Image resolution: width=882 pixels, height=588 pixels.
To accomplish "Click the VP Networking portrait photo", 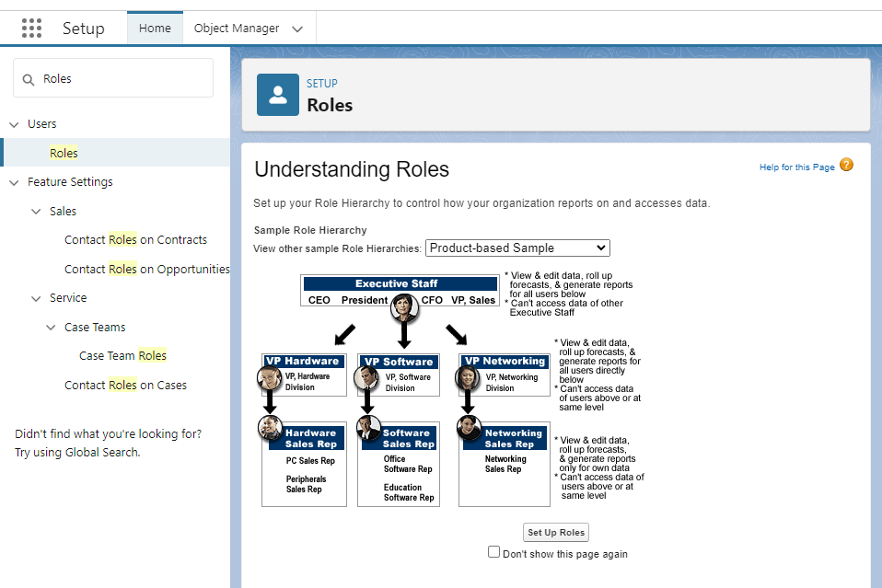I will click(x=468, y=378).
